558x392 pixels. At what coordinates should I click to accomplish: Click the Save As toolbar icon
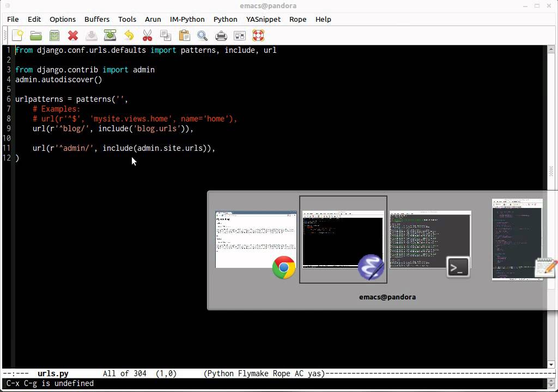tap(110, 35)
